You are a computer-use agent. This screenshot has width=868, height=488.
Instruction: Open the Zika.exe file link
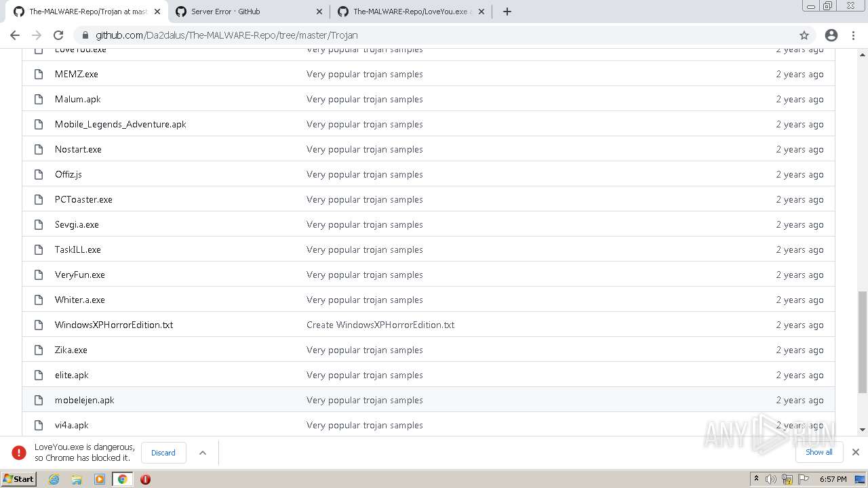(x=71, y=350)
